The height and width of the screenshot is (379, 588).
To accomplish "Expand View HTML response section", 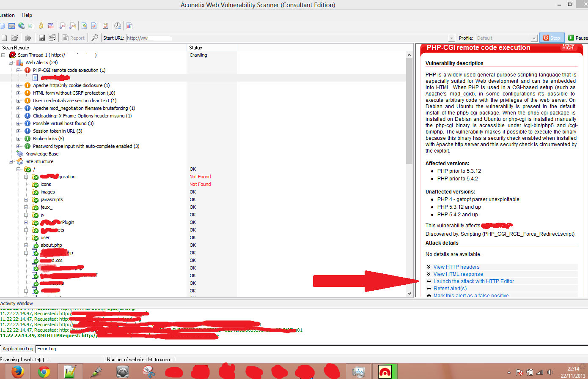I will tap(458, 274).
